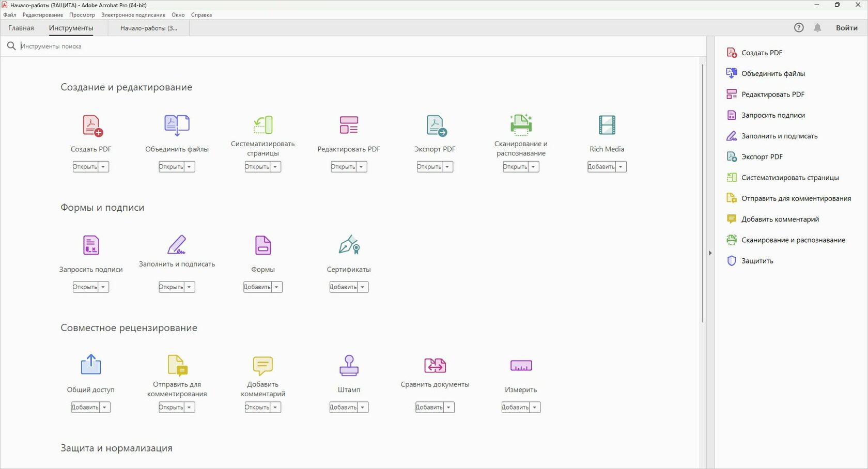This screenshot has width=868, height=469.
Task: Open the notifications bell icon
Action: pyautogui.click(x=817, y=28)
